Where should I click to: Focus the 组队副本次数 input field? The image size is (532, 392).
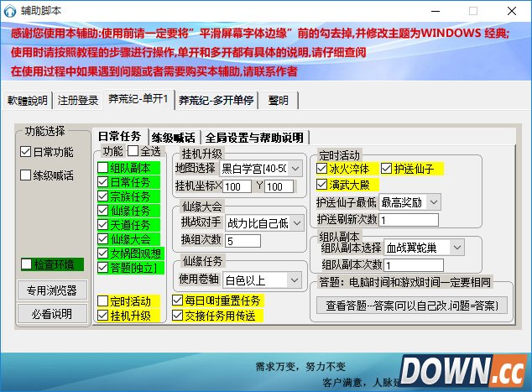(414, 265)
